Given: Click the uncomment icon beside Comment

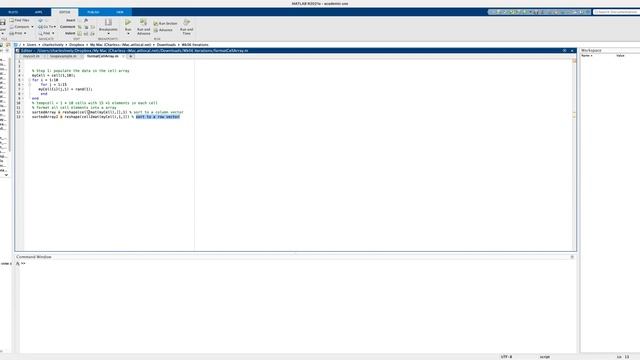Looking at the screenshot, I should pos(86,27).
